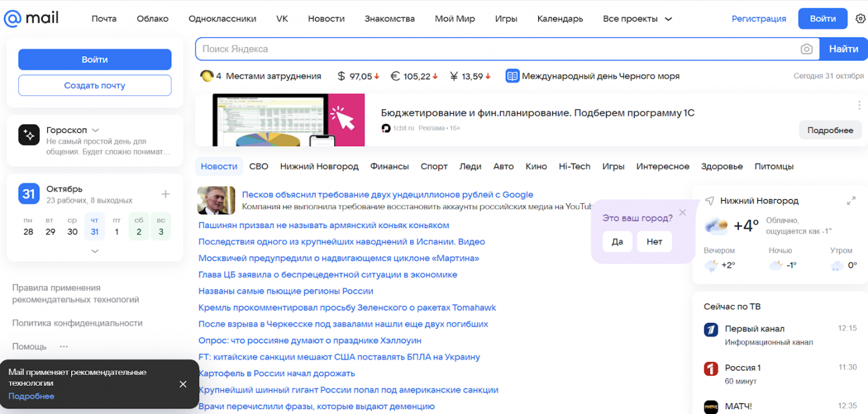Screen dimensions: 868x414
Task: Go to Знакомства in the top navigation
Action: 389,19
